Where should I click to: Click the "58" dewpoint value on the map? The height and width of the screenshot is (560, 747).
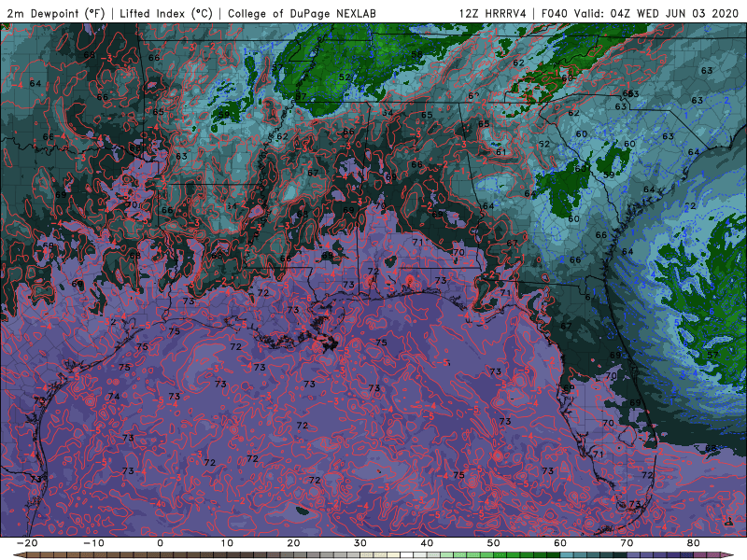(x=416, y=54)
